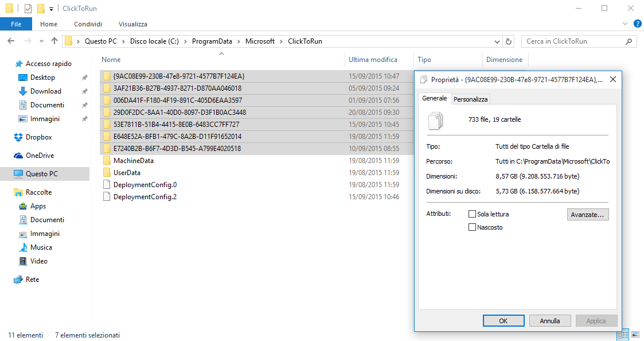Click the Forward navigation arrow
This screenshot has height=341, width=644.
[x=28, y=41]
